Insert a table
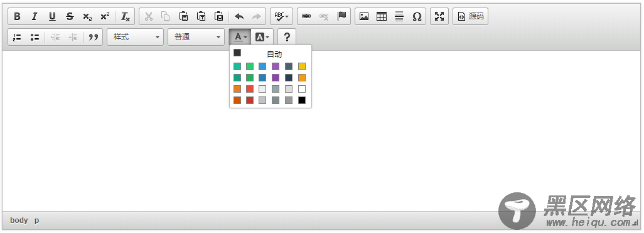The height and width of the screenshot is (233, 644). (382, 16)
